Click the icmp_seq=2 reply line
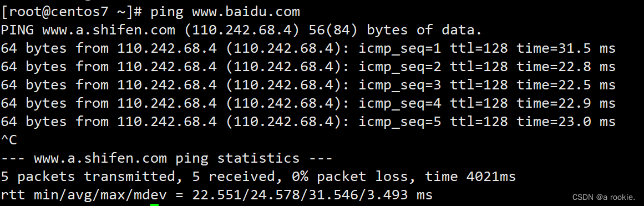The width and height of the screenshot is (644, 206). (x=308, y=67)
